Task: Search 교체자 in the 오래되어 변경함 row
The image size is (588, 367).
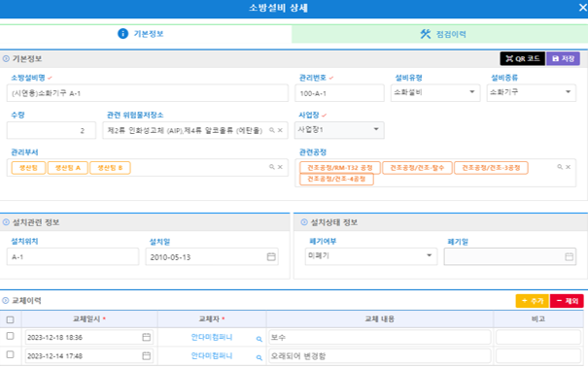Action: 259,357
